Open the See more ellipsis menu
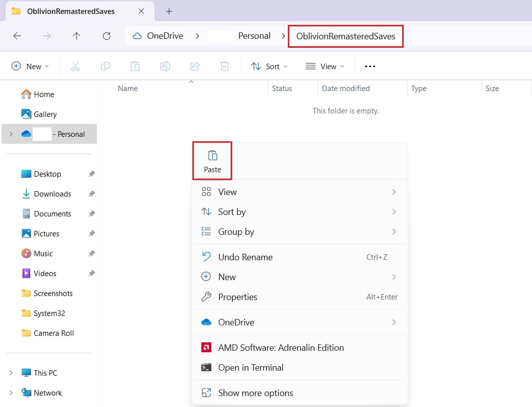Image resolution: width=532 pixels, height=407 pixels. coord(370,66)
